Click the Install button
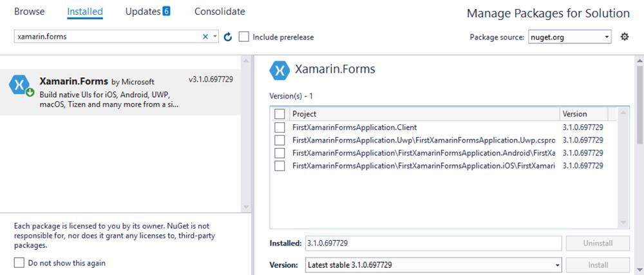The width and height of the screenshot is (644, 275). click(597, 265)
